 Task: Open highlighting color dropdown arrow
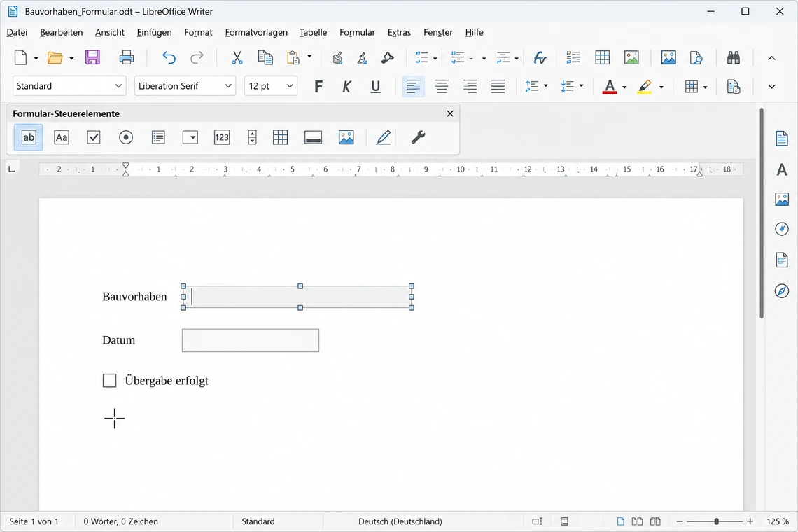[661, 87]
